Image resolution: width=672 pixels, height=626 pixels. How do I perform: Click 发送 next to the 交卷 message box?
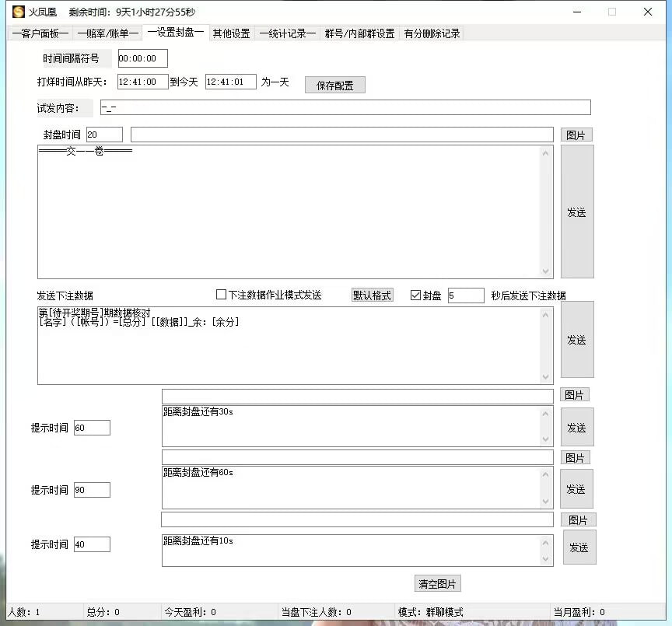[x=576, y=212]
